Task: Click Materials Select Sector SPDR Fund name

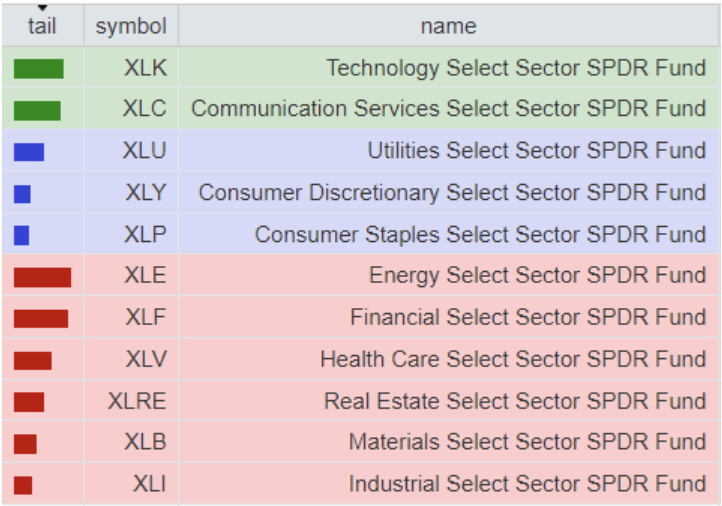Action: (527, 442)
